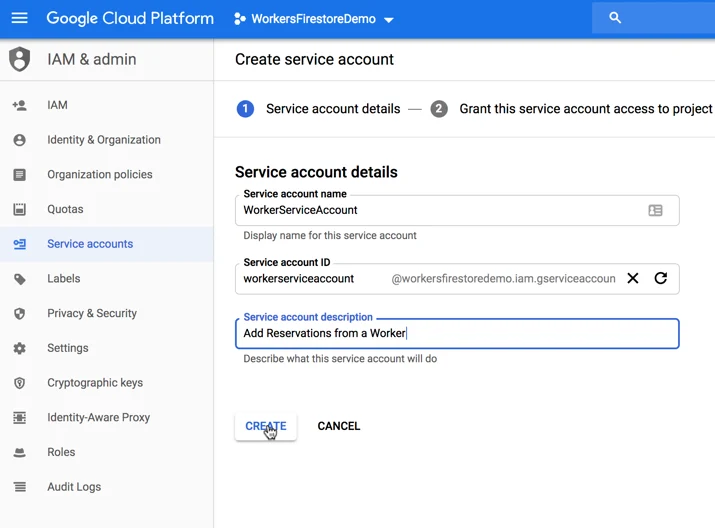Screen dimensions: 715x528
Task: Go to Cryptographic keys
Action: point(107,383)
